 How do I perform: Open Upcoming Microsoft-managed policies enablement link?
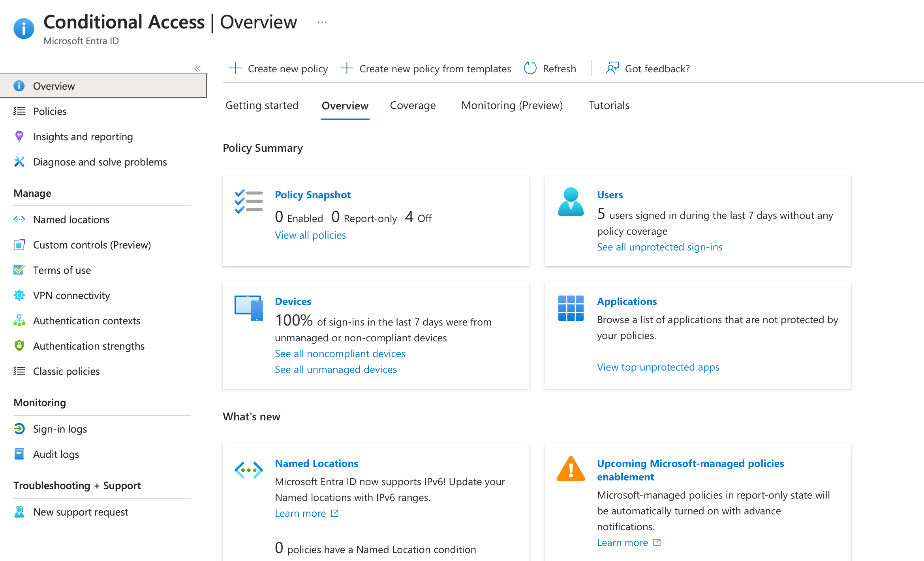[690, 470]
